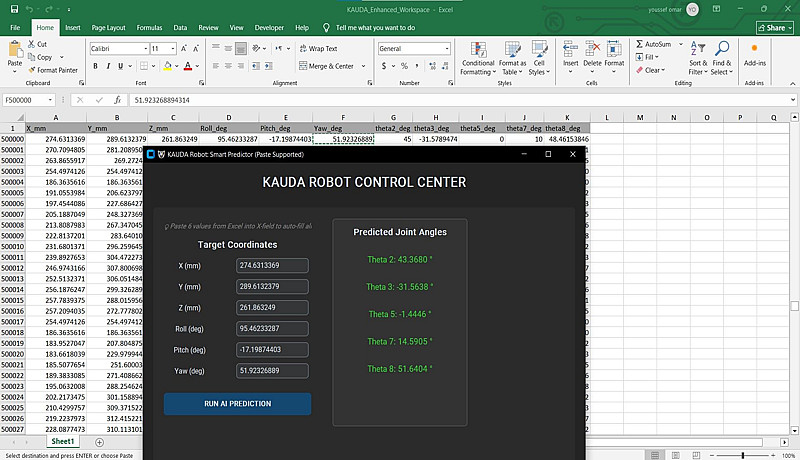
Task: Click RUN AI PREDICTION button
Action: (237, 403)
